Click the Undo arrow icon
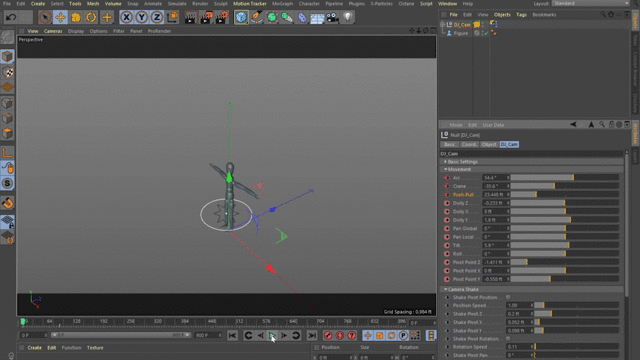The width and height of the screenshot is (640, 360). pyautogui.click(x=11, y=17)
